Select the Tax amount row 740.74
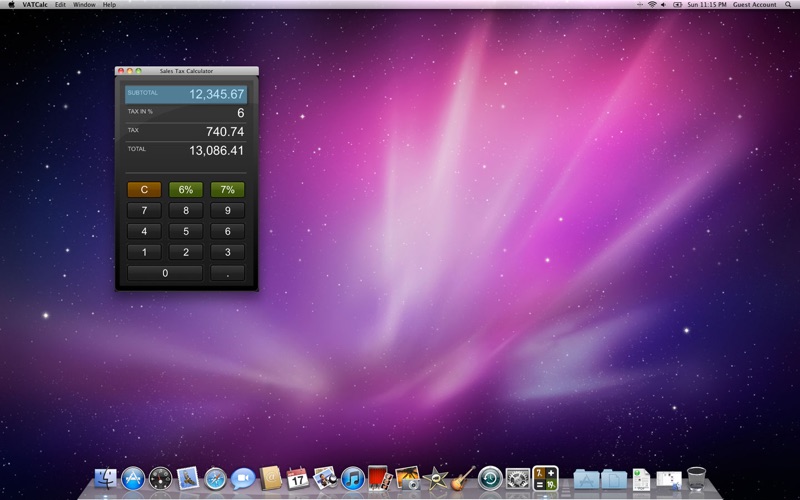Screen dimensions: 800x500 (x=186, y=132)
